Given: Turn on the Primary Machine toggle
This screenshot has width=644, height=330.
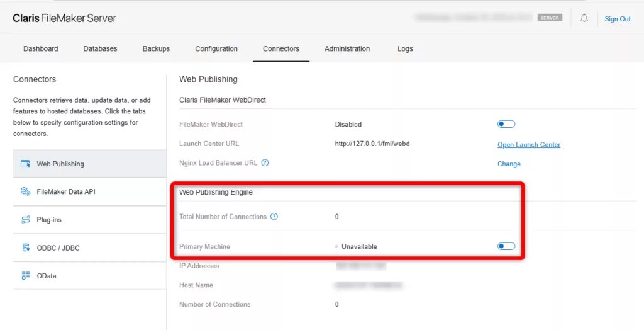Looking at the screenshot, I should tap(506, 246).
